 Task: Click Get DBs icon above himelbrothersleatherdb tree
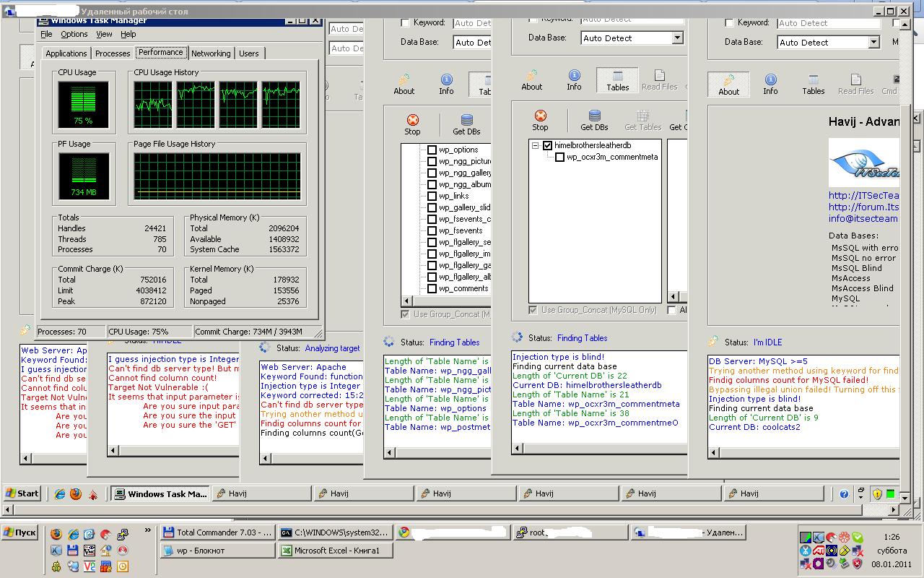point(594,119)
